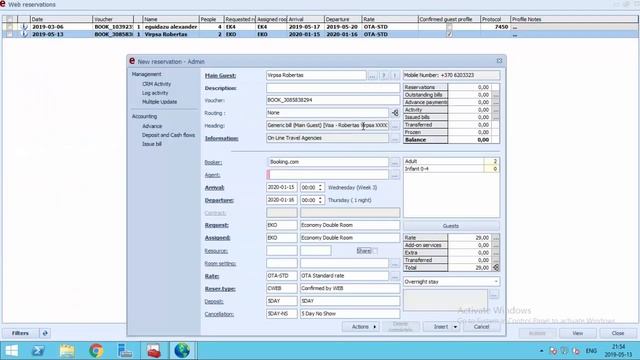The height and width of the screenshot is (360, 640).
Task: Click the Filters button
Action: pyautogui.click(x=20, y=333)
